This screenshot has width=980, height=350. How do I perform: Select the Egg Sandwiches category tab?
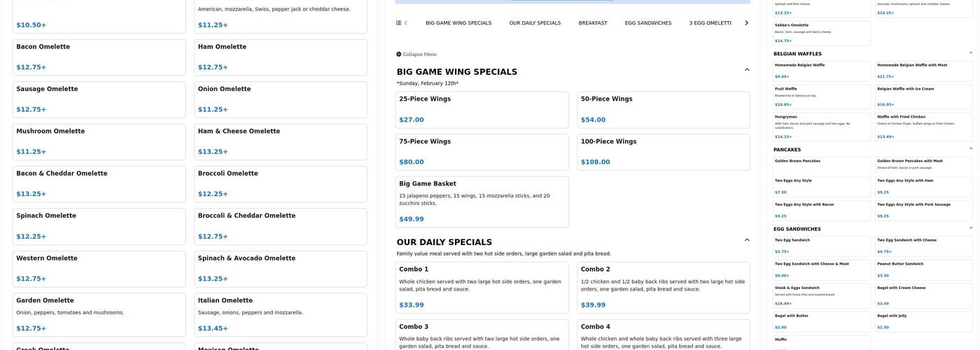tap(647, 23)
